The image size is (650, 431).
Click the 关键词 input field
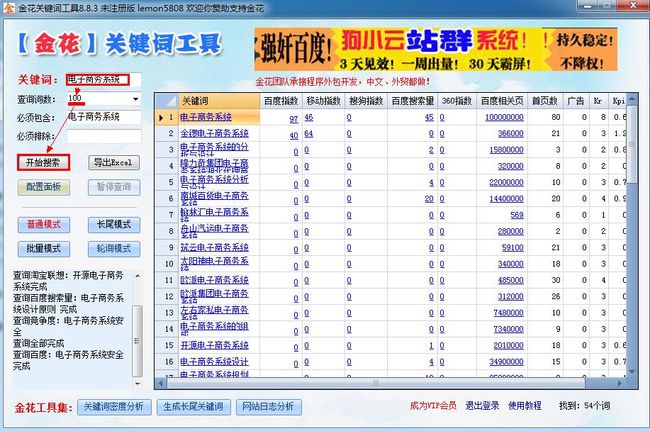98,80
